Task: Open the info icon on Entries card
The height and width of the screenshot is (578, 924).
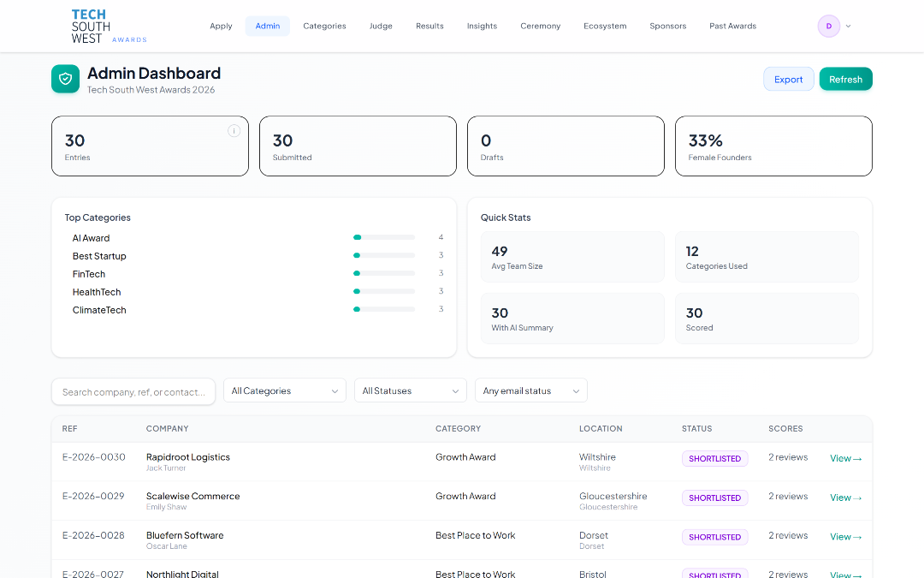Action: (x=234, y=131)
